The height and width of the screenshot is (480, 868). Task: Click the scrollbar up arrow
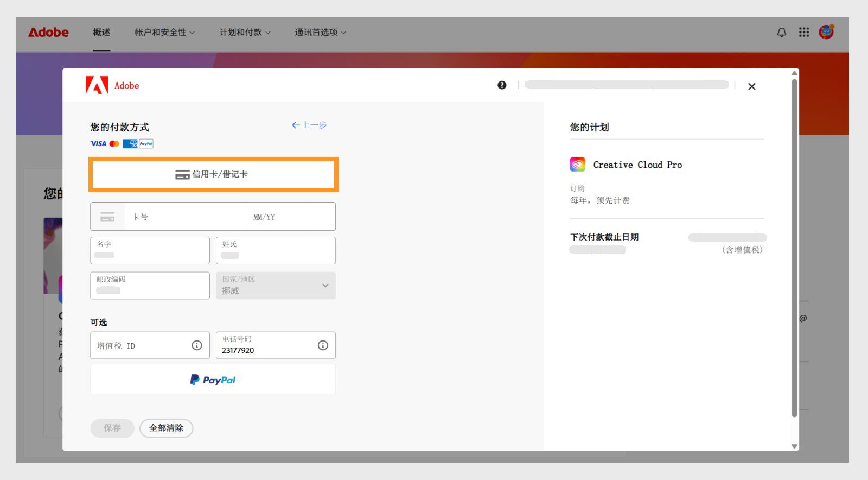pyautogui.click(x=794, y=73)
